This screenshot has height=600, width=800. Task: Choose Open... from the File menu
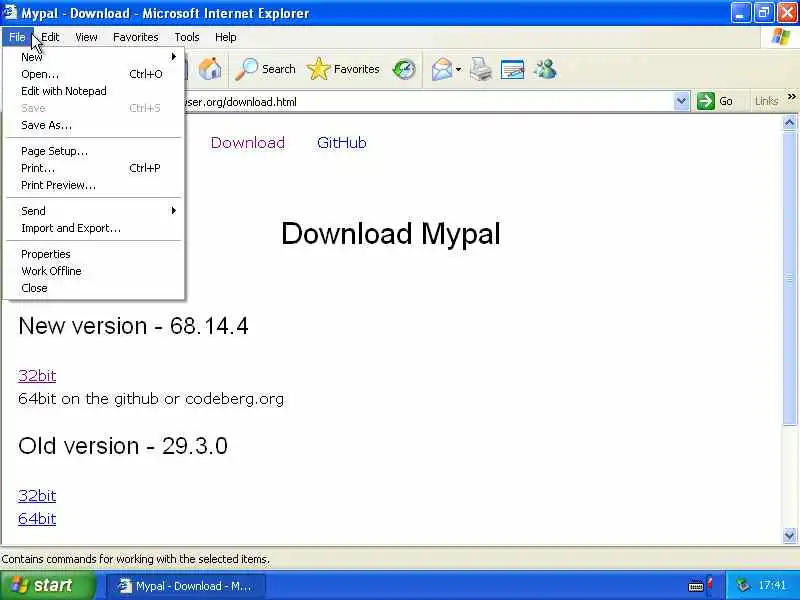coord(93,74)
